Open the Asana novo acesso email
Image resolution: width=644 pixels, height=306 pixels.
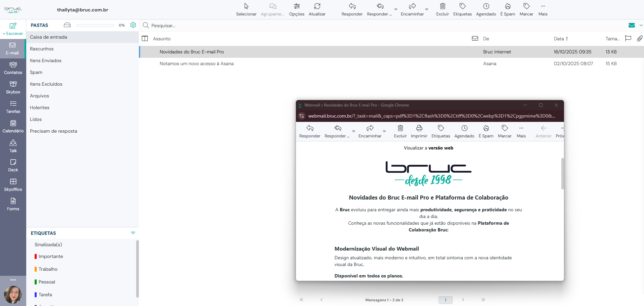tap(196, 63)
